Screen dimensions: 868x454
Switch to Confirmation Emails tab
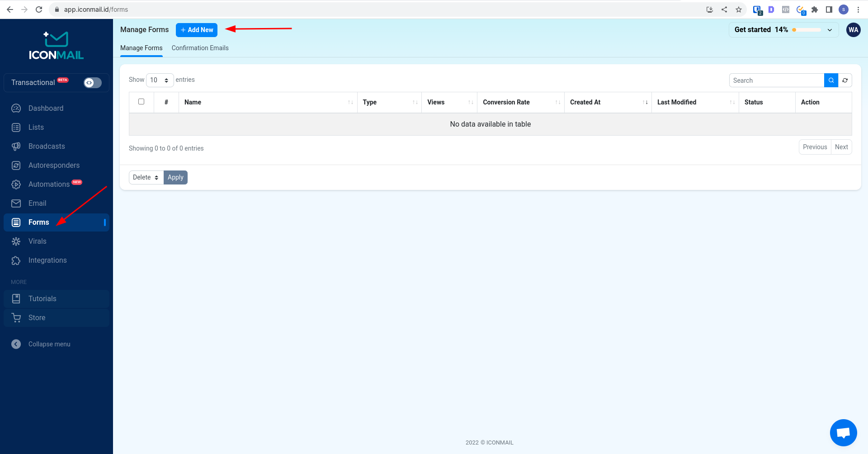pyautogui.click(x=200, y=48)
